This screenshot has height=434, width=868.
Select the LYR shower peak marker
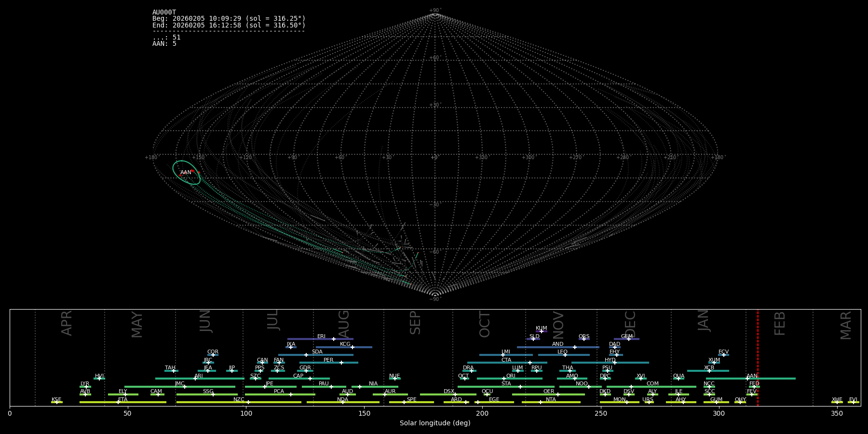click(86, 387)
